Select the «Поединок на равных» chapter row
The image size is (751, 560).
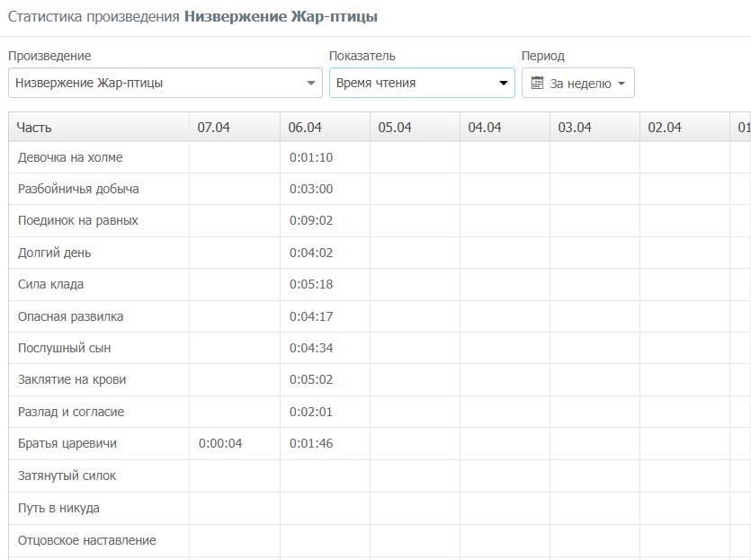point(77,221)
